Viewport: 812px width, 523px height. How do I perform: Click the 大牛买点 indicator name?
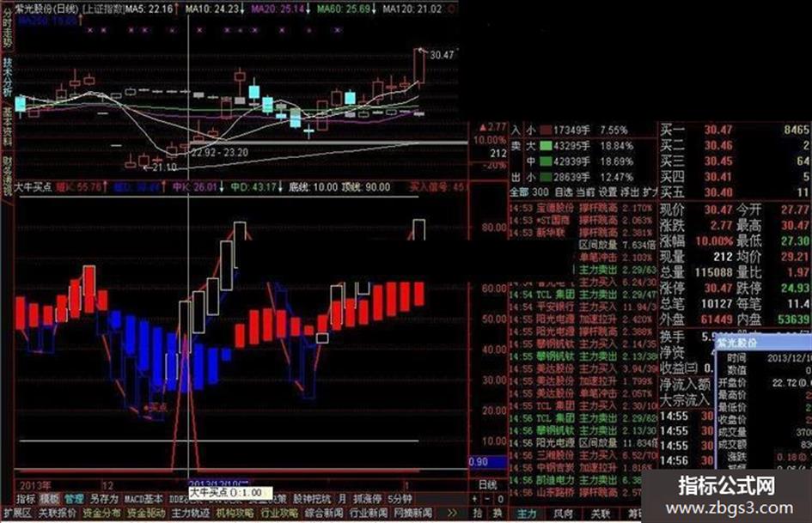point(33,186)
